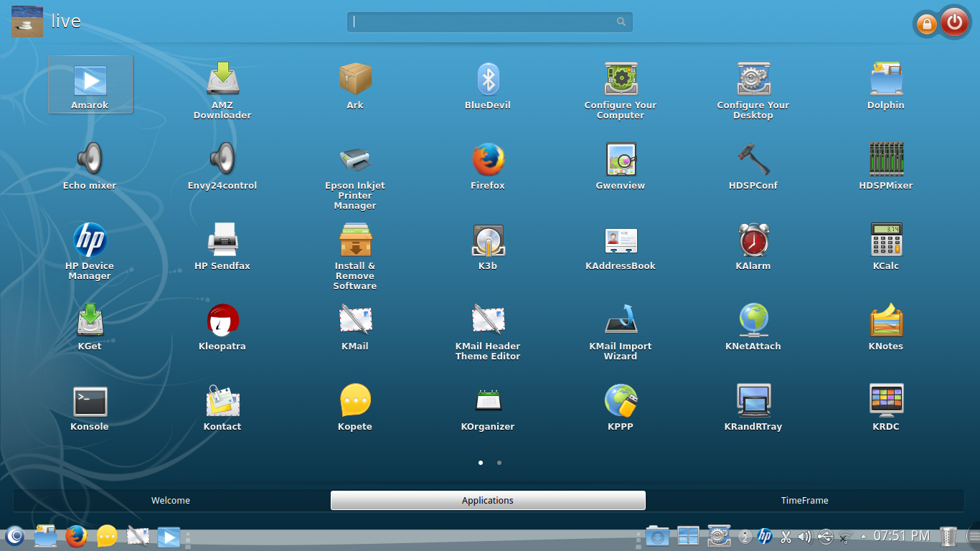Image resolution: width=980 pixels, height=551 pixels.
Task: Open Dolphin from the applications grid
Action: click(x=886, y=85)
